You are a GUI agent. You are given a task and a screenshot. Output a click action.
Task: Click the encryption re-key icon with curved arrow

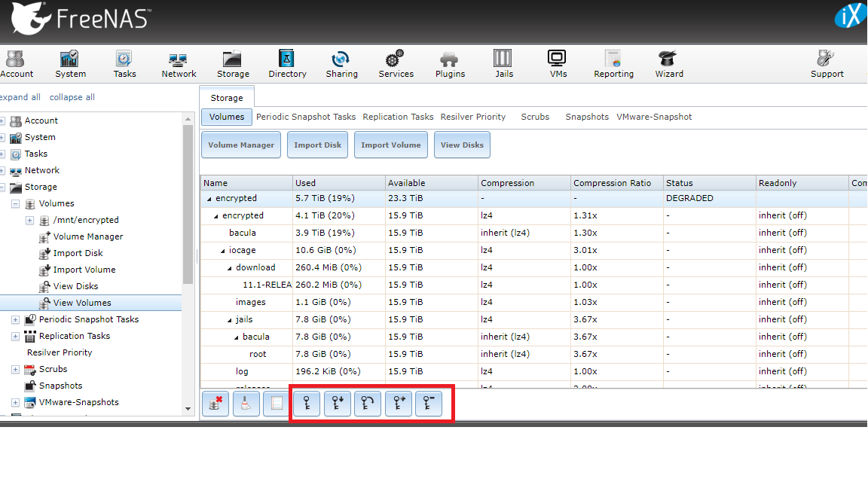coord(368,404)
